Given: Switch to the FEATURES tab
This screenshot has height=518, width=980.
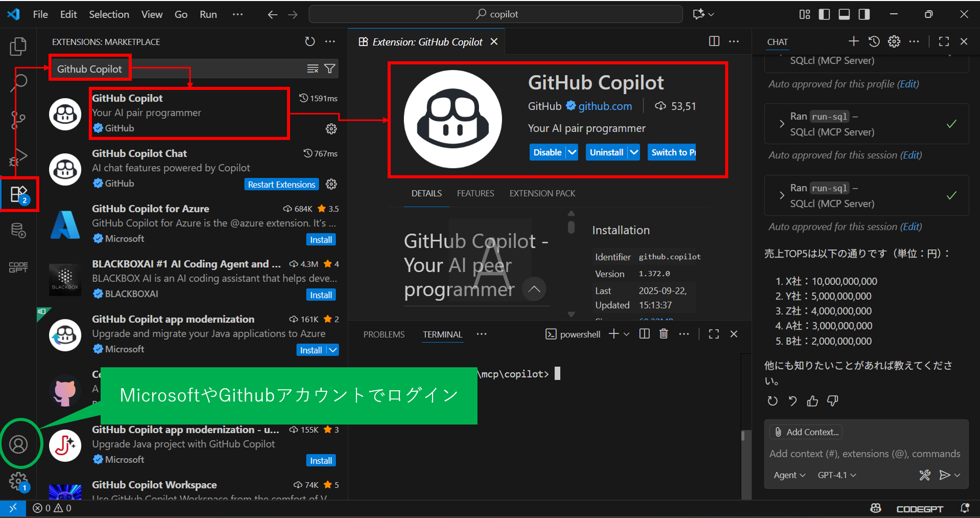Looking at the screenshot, I should [x=475, y=193].
